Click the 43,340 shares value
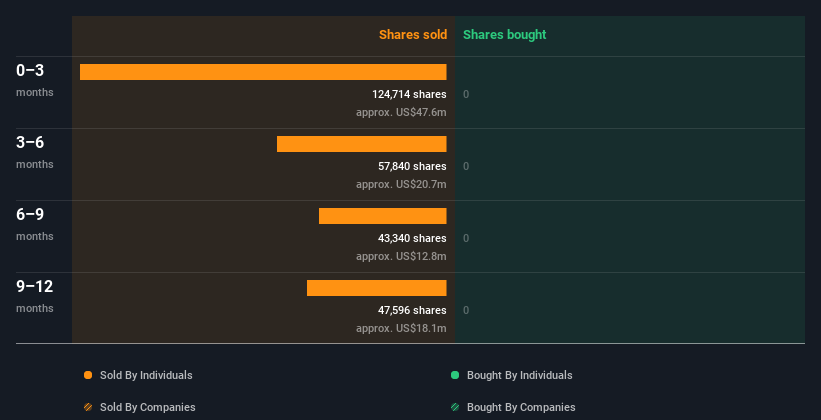 pyautogui.click(x=412, y=238)
